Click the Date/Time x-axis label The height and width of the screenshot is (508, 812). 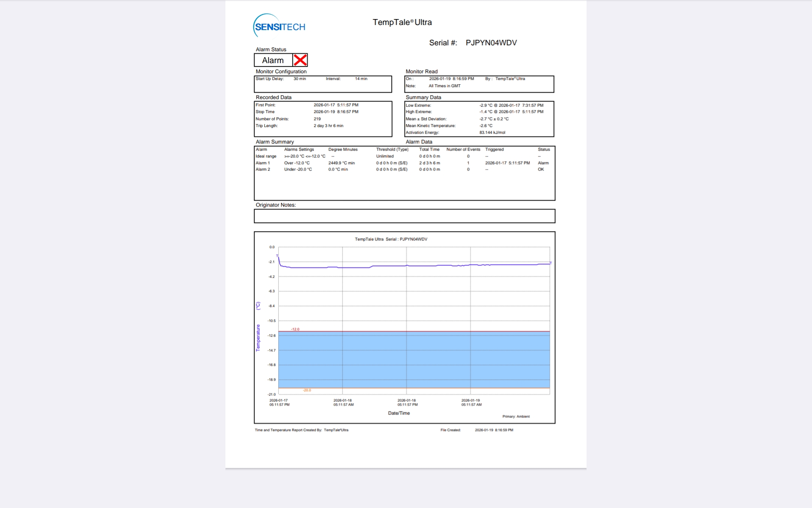click(x=399, y=413)
